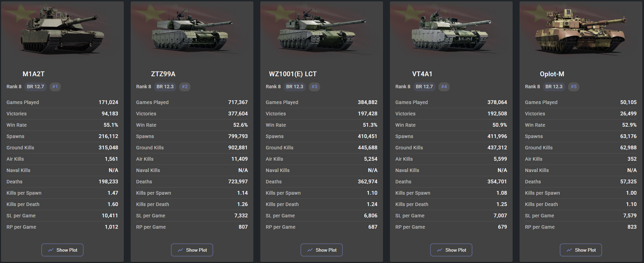Click the chart icon in WZ1001(E) LCT's Show Plot button
644x263 pixels.
(x=310, y=250)
